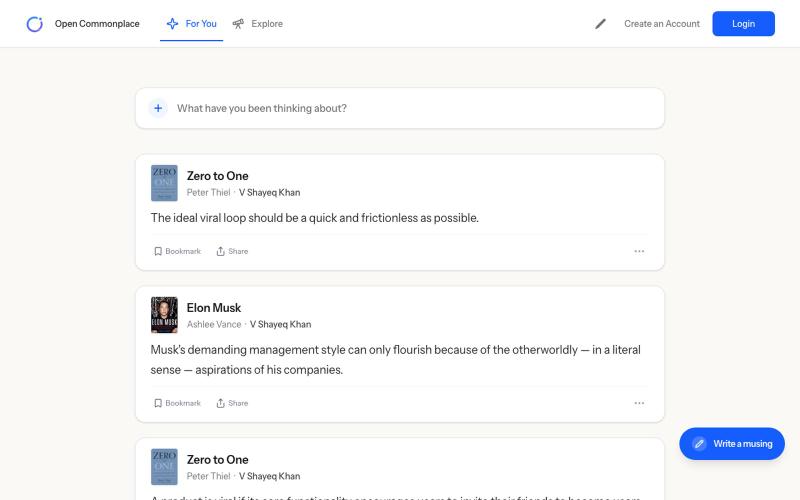Open V Shayeq Khan on first Zero to One card

(x=269, y=192)
